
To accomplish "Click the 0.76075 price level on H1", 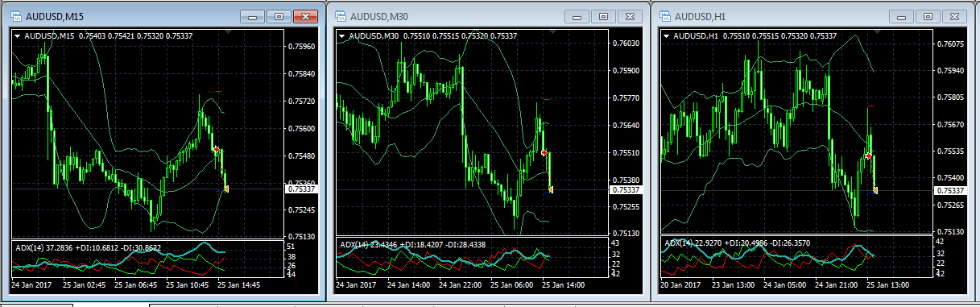I will (x=952, y=44).
